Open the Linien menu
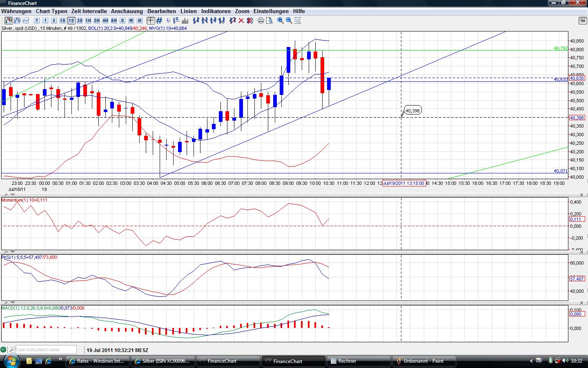The height and width of the screenshot is (368, 588). tap(189, 11)
